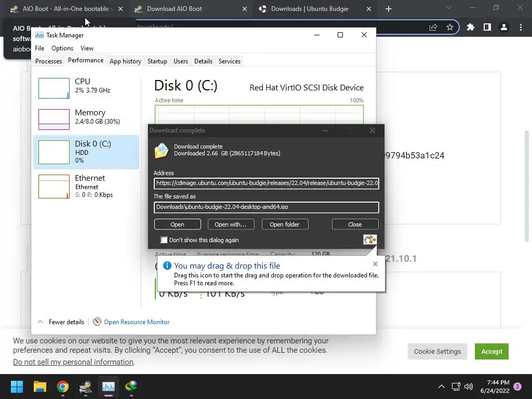The height and width of the screenshot is (399, 532).
Task: Toggle the Chrome side panel icon
Action: 487,27
